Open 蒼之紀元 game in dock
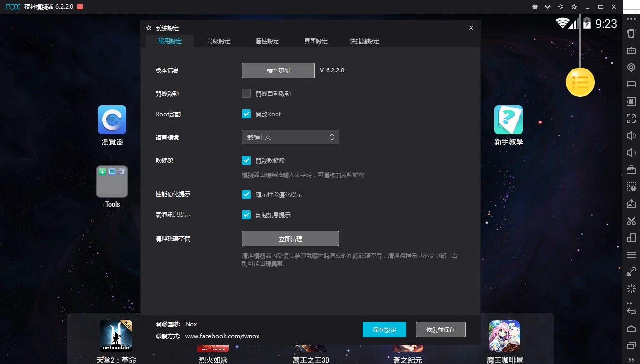Image resolution: width=640 pixels, height=364 pixels. coord(407,348)
